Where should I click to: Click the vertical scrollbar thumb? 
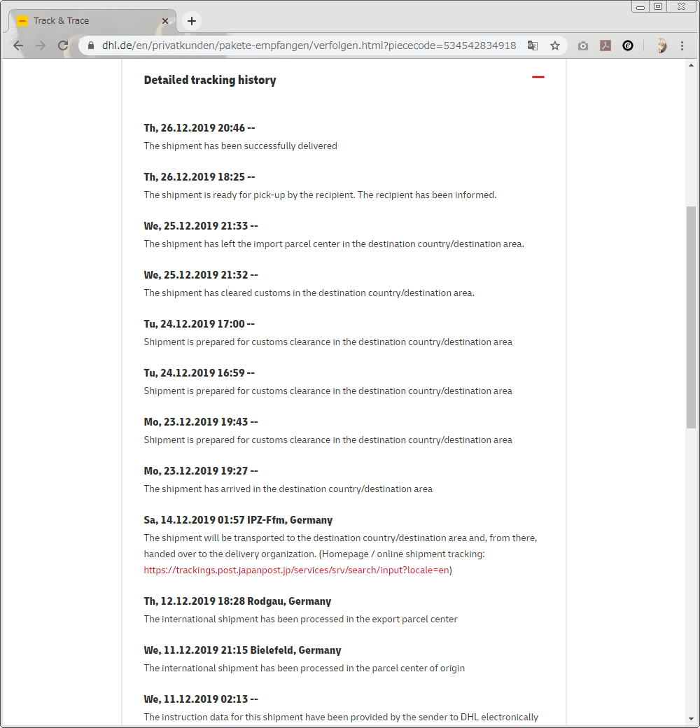click(x=692, y=315)
